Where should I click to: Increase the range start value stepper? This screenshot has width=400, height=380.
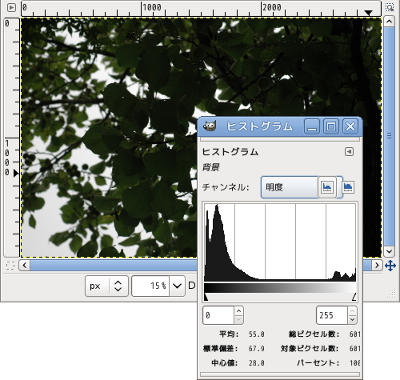pyautogui.click(x=239, y=311)
